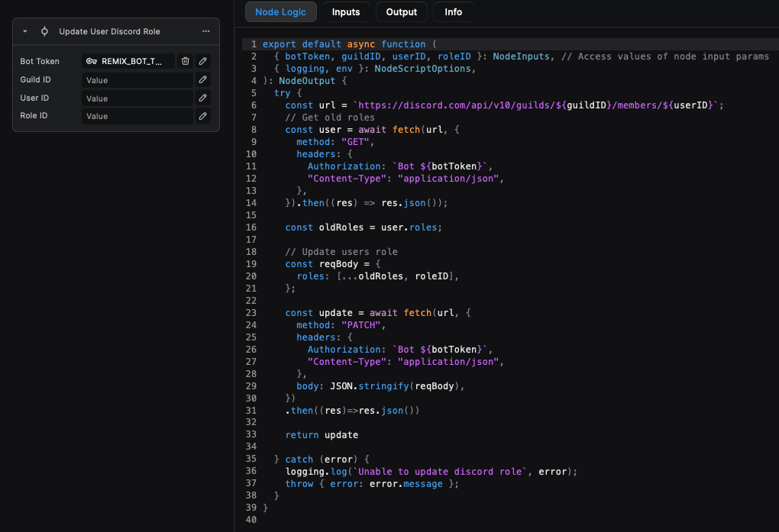This screenshot has width=779, height=532.
Task: Collapse the Update User Discord Role node
Action: (25, 31)
